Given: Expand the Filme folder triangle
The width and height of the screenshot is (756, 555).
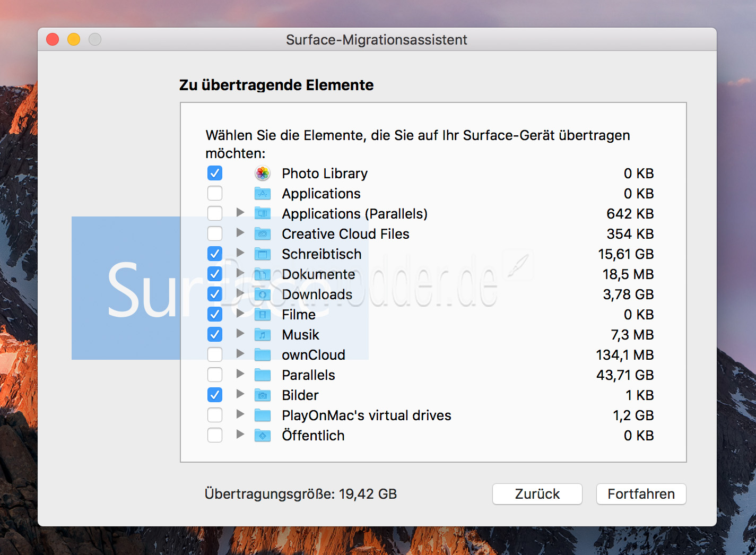Looking at the screenshot, I should click(x=240, y=313).
